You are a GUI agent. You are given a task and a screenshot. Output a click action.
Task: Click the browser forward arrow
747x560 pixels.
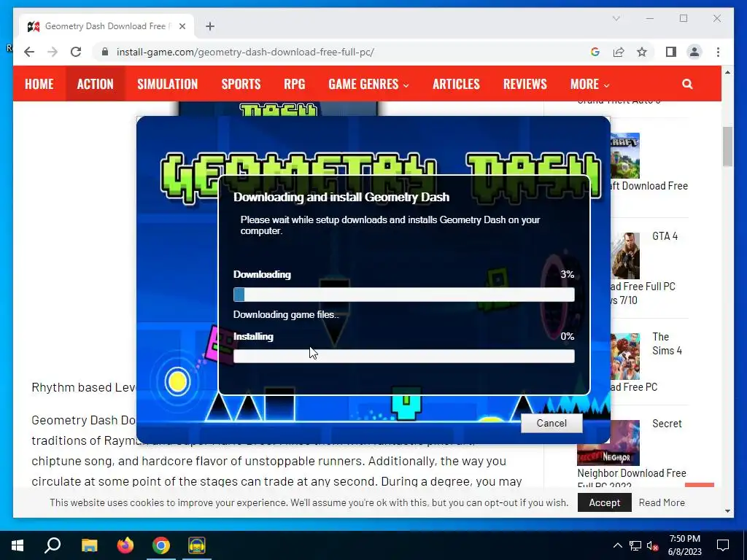click(x=53, y=52)
